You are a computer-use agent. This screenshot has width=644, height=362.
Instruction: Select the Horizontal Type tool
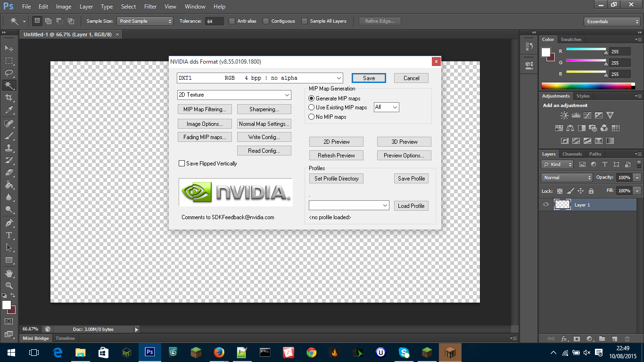click(8, 235)
